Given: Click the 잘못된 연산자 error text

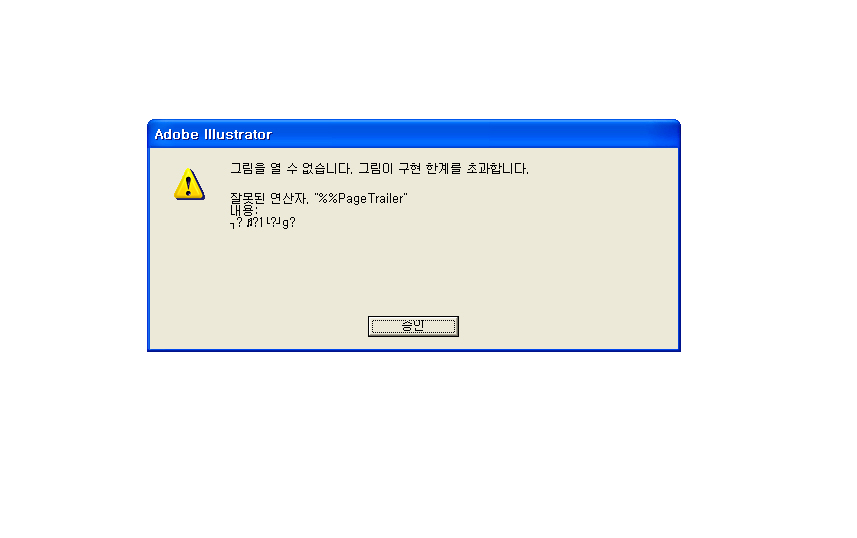Looking at the screenshot, I should click(269, 198).
